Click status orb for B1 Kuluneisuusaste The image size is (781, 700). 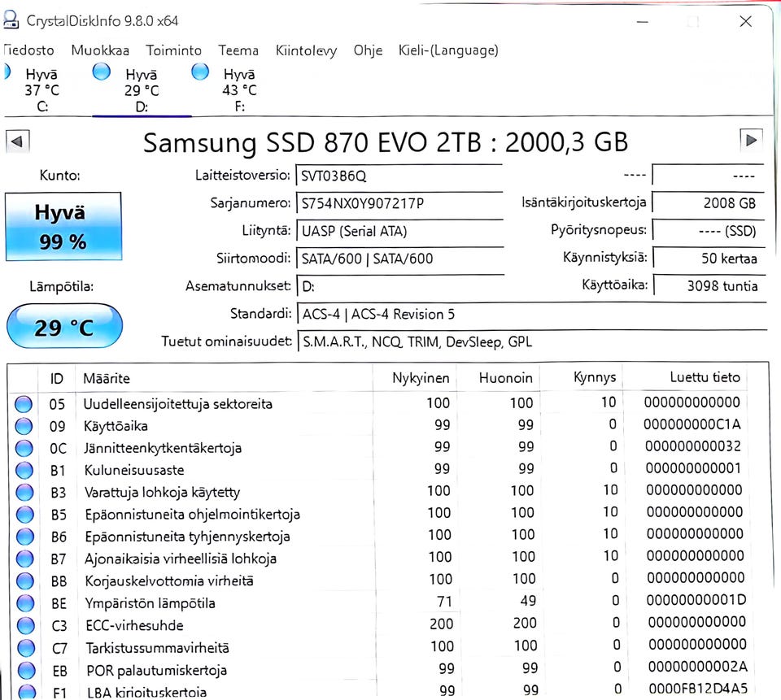point(24,470)
